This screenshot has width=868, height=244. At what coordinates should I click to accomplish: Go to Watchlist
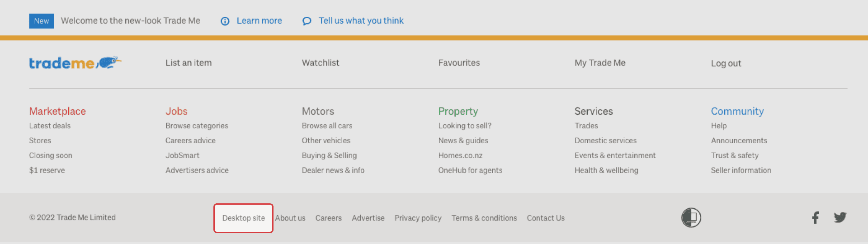pos(321,63)
